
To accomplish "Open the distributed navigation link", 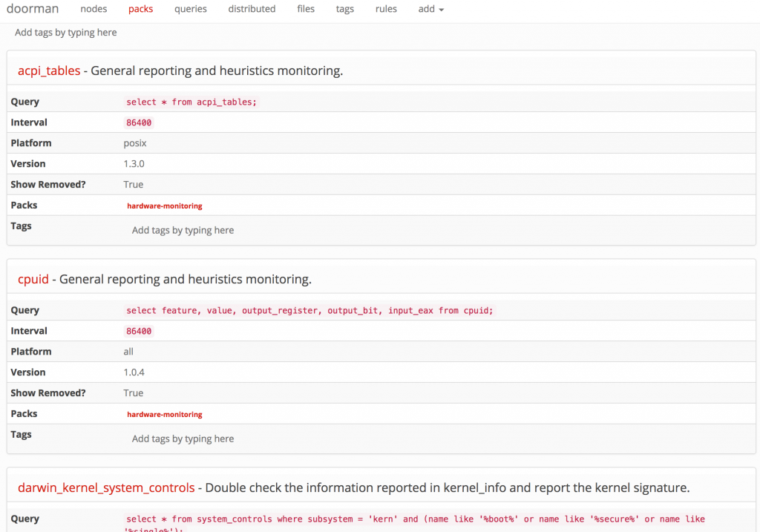I will [252, 9].
